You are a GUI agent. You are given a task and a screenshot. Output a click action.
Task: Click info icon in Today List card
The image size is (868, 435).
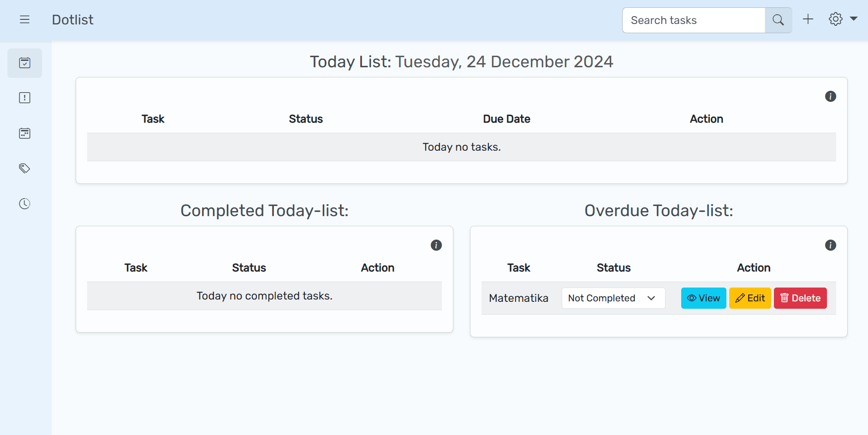tap(830, 96)
